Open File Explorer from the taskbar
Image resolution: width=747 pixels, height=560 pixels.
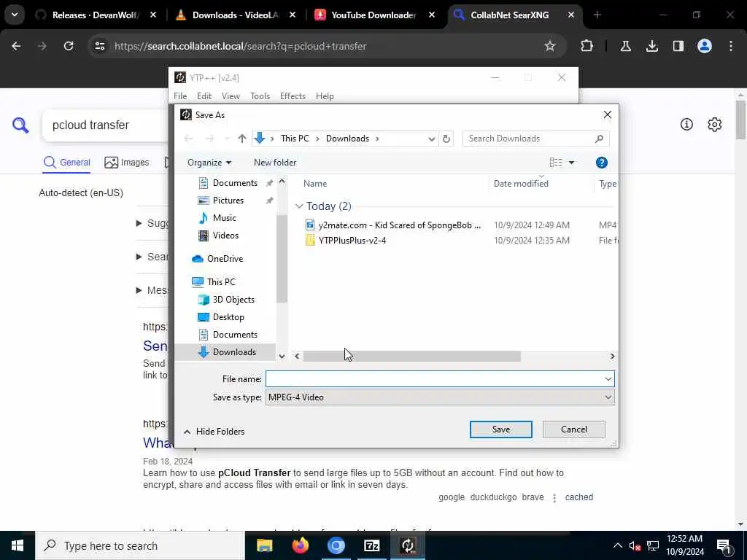tap(264, 545)
